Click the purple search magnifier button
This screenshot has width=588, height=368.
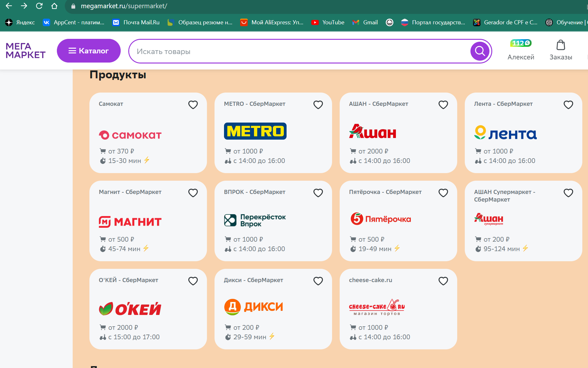[x=480, y=51]
